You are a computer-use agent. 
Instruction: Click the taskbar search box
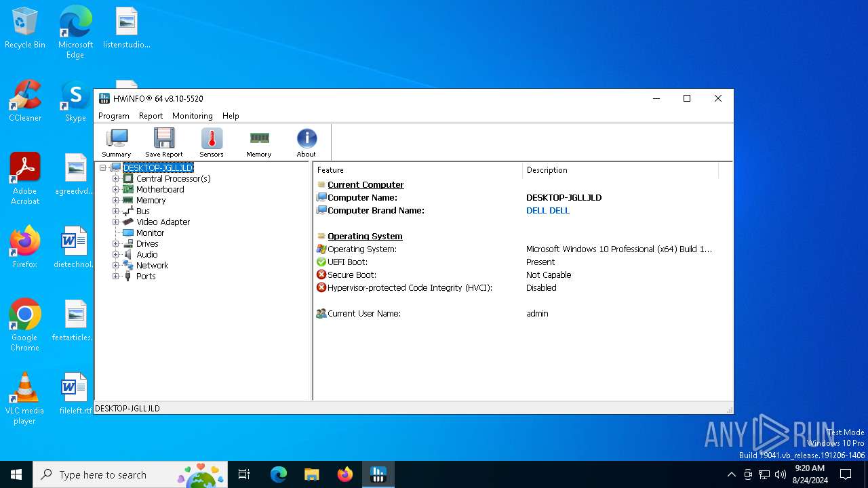tap(131, 474)
